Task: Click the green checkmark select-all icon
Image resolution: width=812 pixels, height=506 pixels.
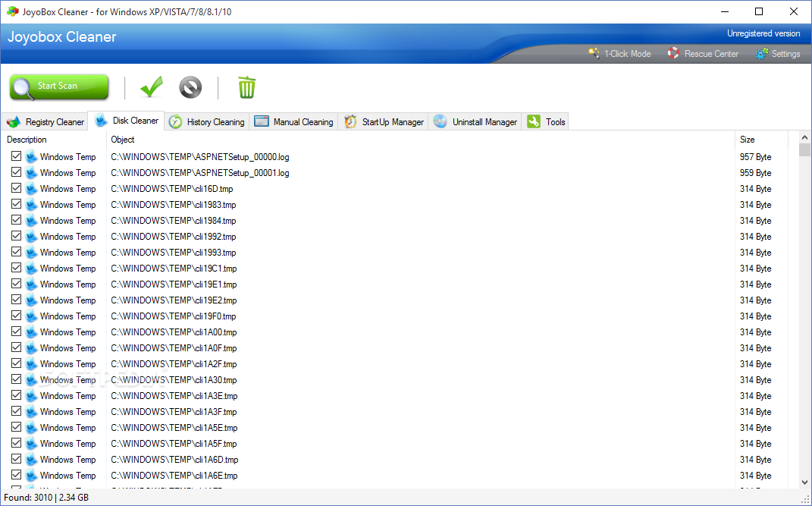Action: [x=152, y=87]
